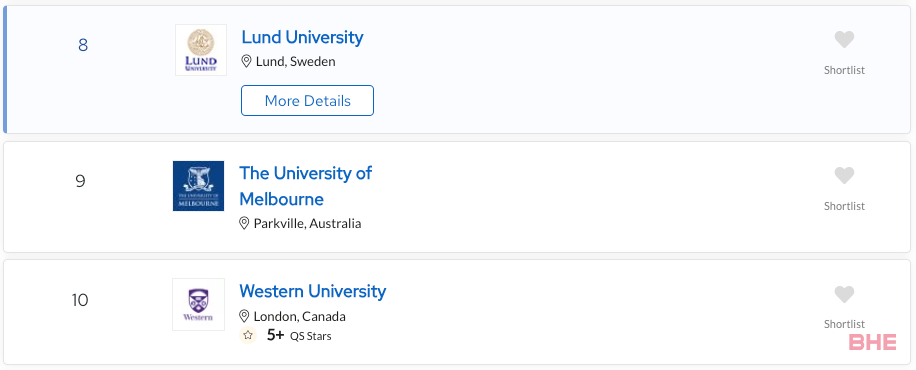The image size is (916, 370).
Task: Click location pin next to Lund, Sweden
Action: tap(247, 61)
